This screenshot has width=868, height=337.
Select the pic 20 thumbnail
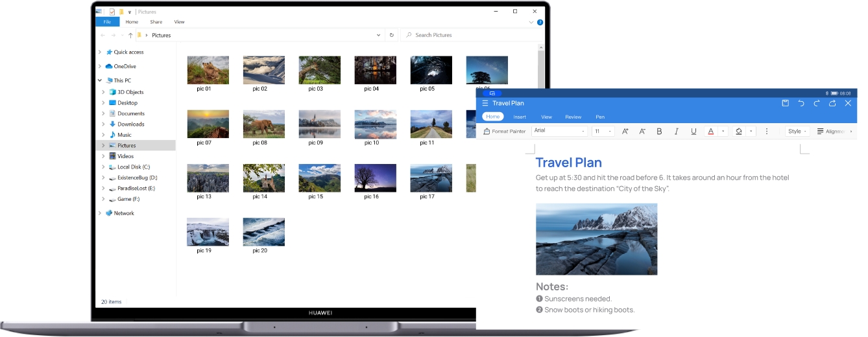click(x=263, y=231)
